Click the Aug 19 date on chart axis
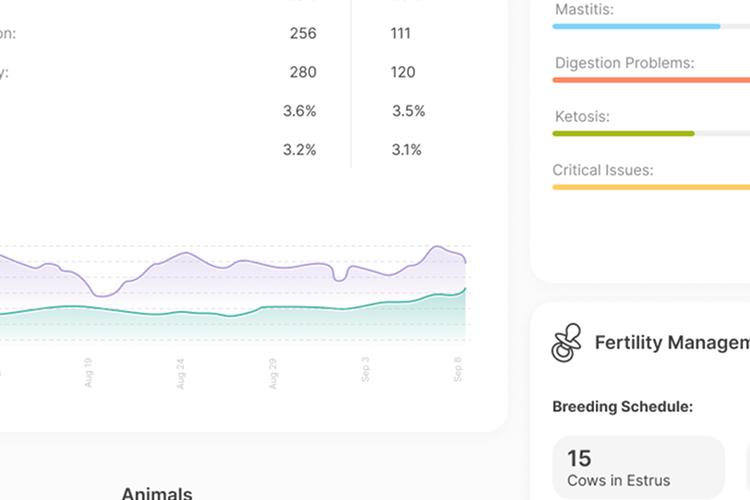 coord(88,372)
